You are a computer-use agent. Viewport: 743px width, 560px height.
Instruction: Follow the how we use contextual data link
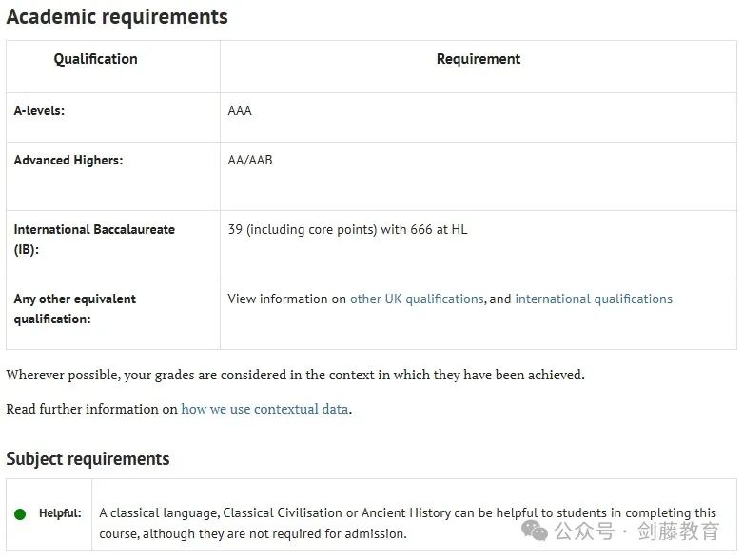pos(265,409)
